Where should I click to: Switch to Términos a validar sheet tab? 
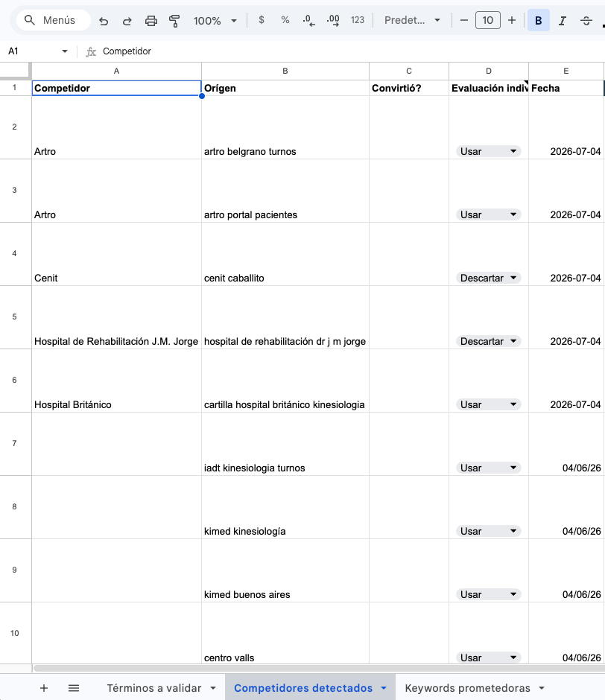[161, 688]
